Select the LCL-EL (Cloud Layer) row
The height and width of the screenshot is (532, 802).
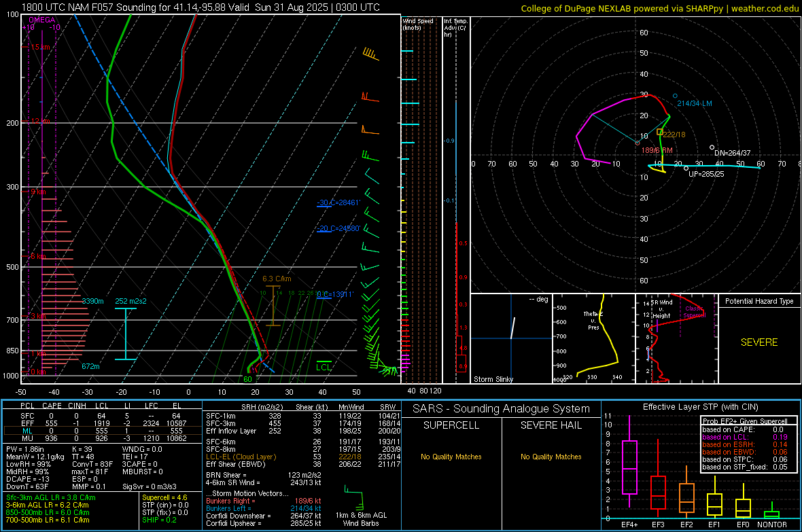pyautogui.click(x=303, y=457)
